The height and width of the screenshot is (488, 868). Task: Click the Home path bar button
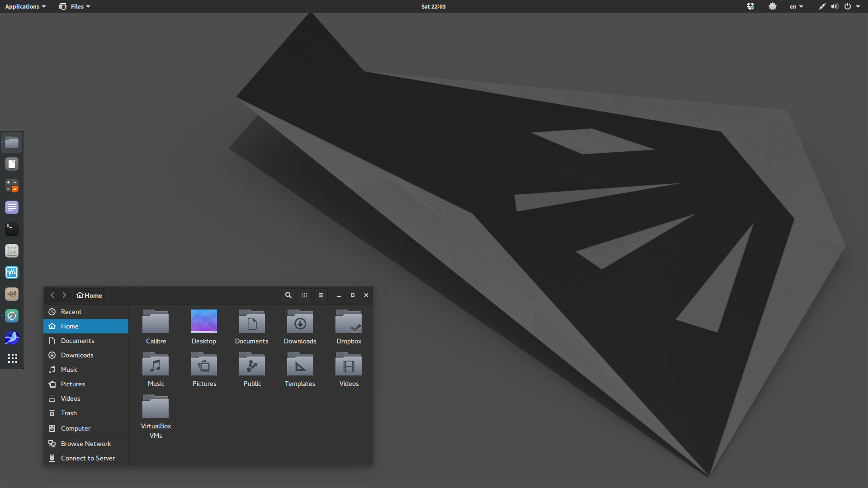(x=90, y=295)
